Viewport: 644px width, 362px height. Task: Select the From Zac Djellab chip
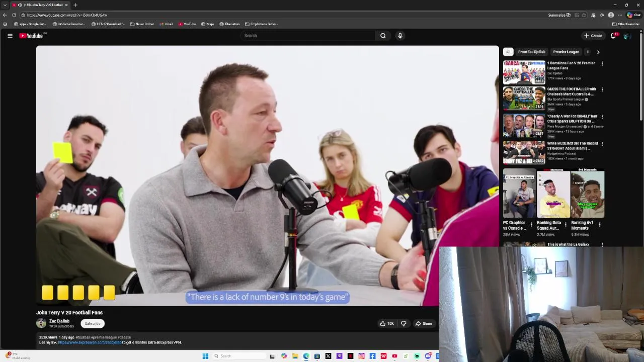tap(532, 52)
